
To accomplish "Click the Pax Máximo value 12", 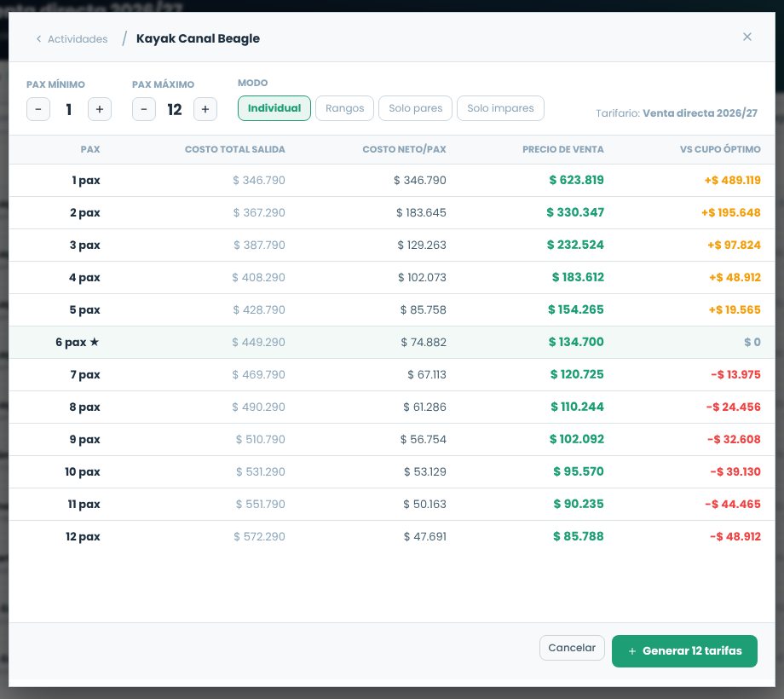I will pyautogui.click(x=175, y=109).
